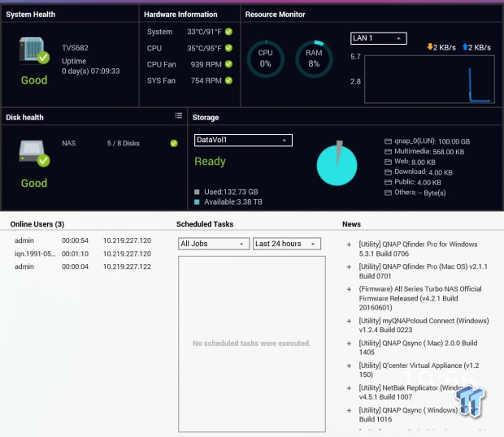
Task: Expand the NetBak Replicator news item
Action: coord(349,388)
